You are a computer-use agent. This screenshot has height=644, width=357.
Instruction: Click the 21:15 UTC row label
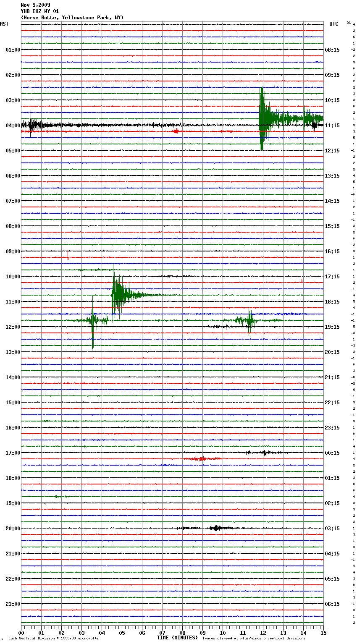[332, 377]
